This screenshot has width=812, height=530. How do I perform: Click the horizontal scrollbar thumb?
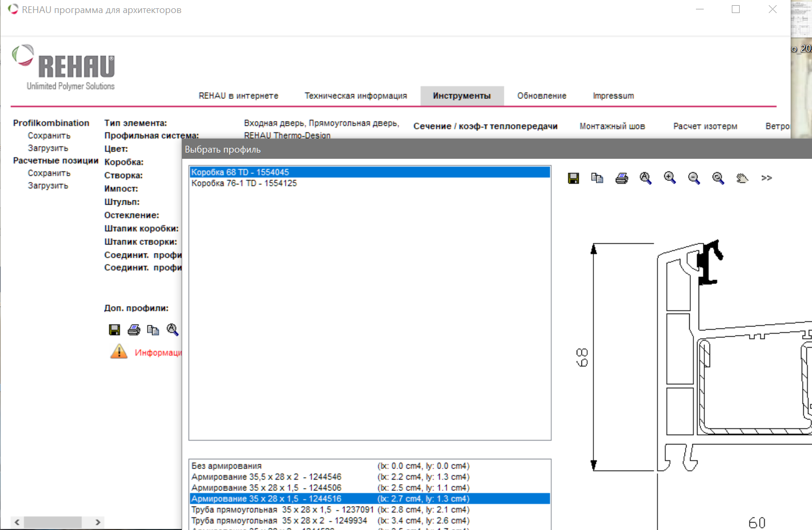[x=53, y=522]
